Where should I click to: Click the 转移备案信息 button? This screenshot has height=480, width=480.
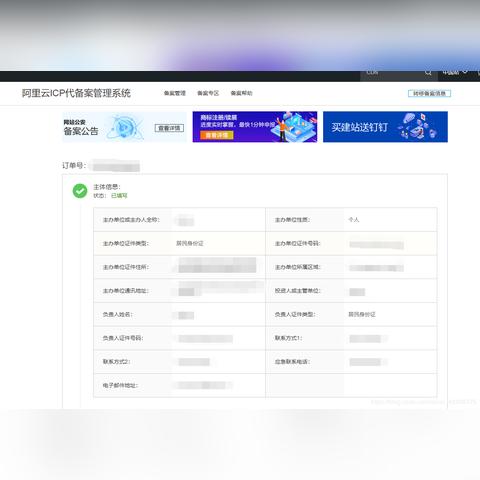coord(429,93)
